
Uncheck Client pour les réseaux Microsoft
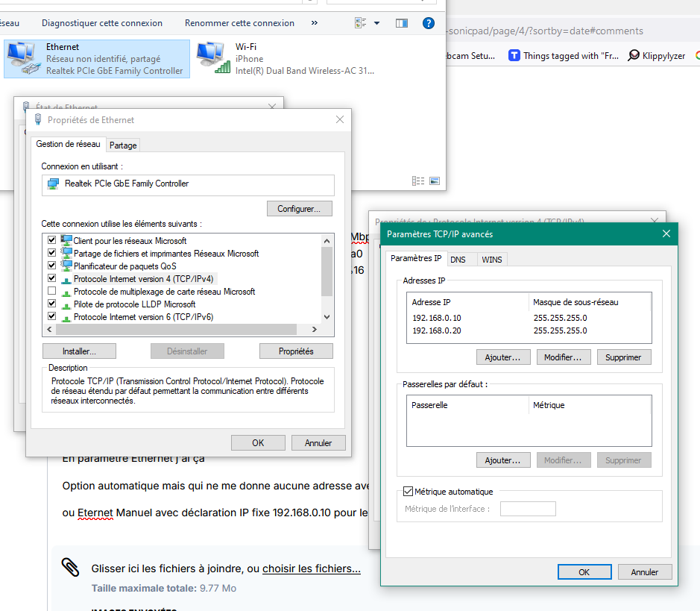[x=51, y=240]
